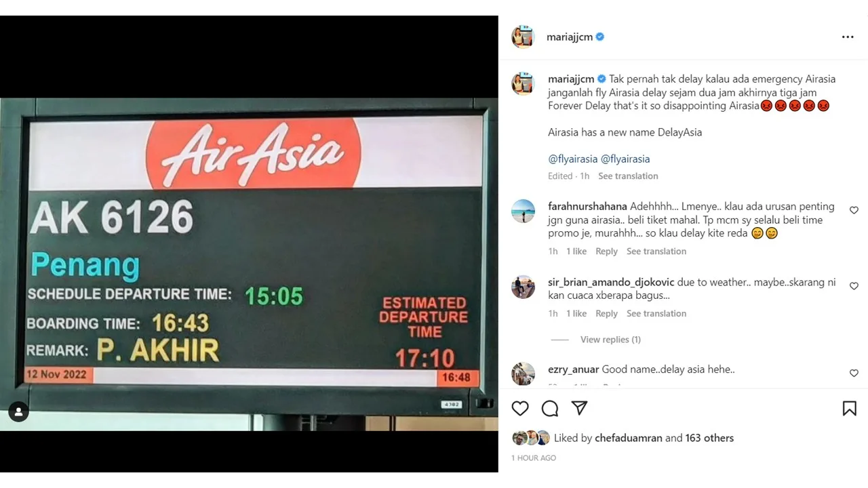Viewport: 868px width, 488px height.
Task: Reply to sir_brian_amando_djokovic's comment
Action: (x=606, y=314)
